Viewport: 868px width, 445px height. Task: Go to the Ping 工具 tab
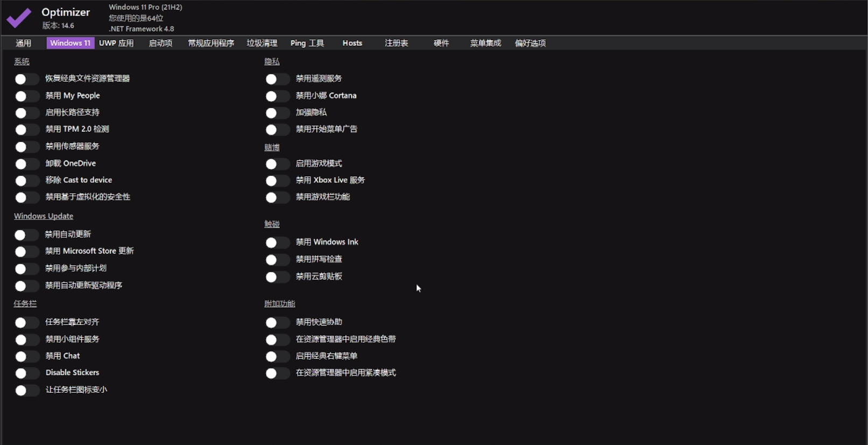pyautogui.click(x=307, y=43)
